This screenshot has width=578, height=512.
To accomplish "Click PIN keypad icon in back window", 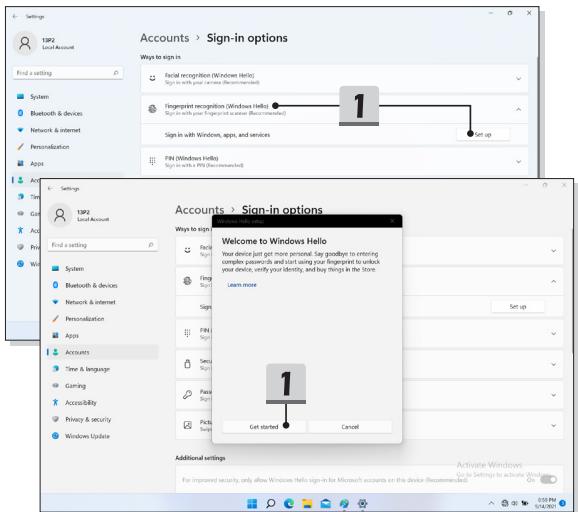I will pyautogui.click(x=152, y=161).
